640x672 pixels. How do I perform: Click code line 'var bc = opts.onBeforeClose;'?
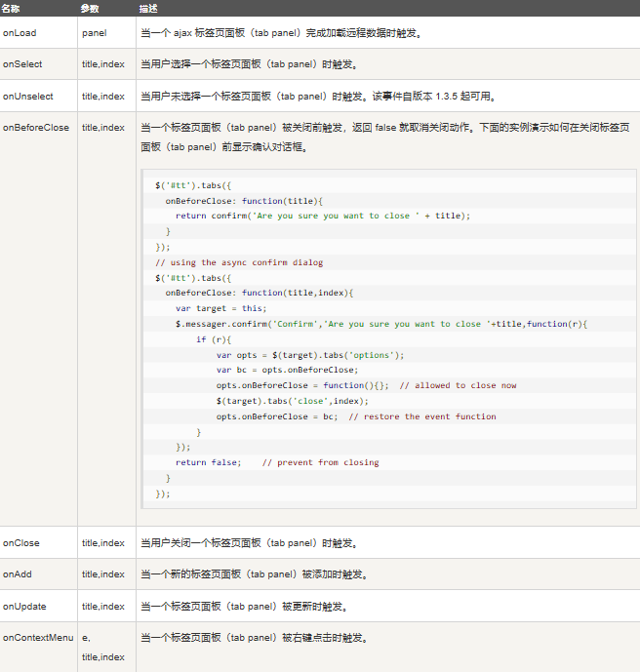[x=287, y=370]
